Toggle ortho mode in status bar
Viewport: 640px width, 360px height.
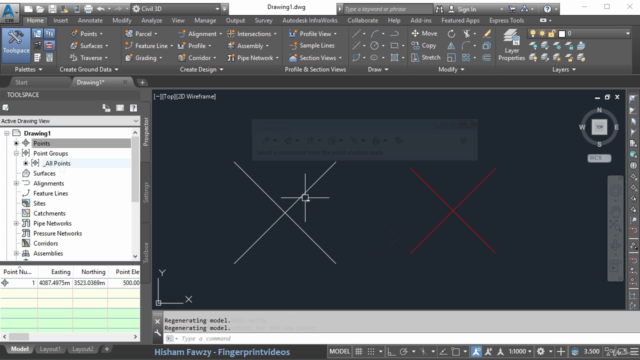(391, 351)
